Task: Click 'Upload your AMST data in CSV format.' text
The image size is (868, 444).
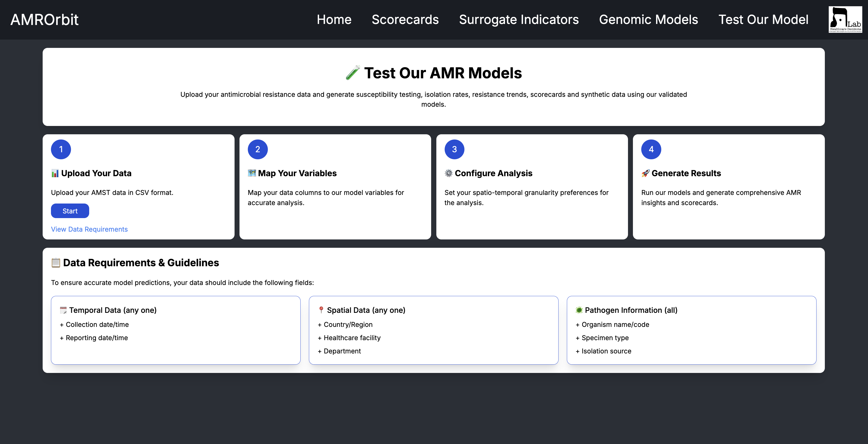Action: click(x=112, y=193)
